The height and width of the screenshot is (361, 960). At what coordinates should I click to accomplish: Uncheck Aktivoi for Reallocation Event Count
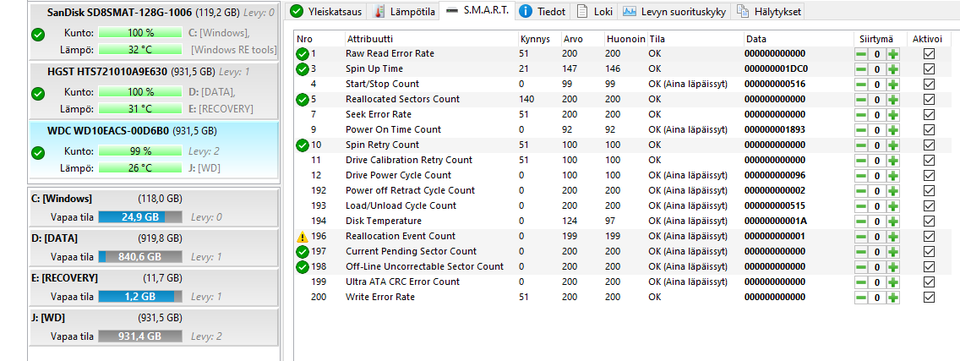[x=929, y=237]
